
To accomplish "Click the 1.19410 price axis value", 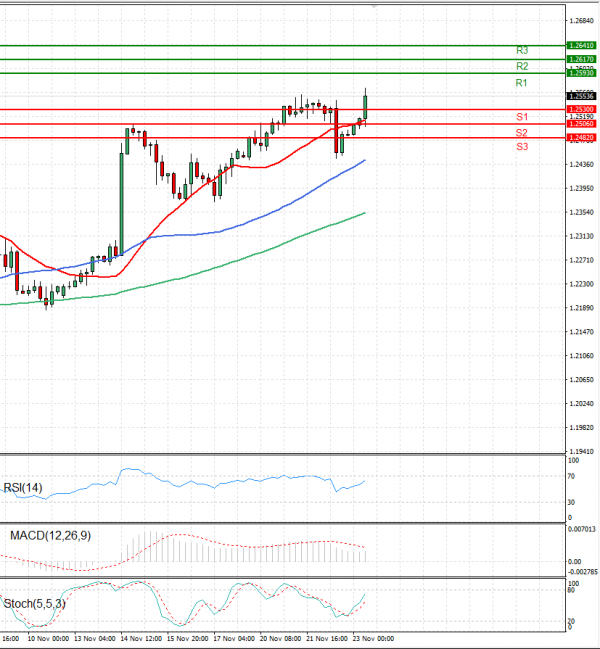I will coord(581,452).
